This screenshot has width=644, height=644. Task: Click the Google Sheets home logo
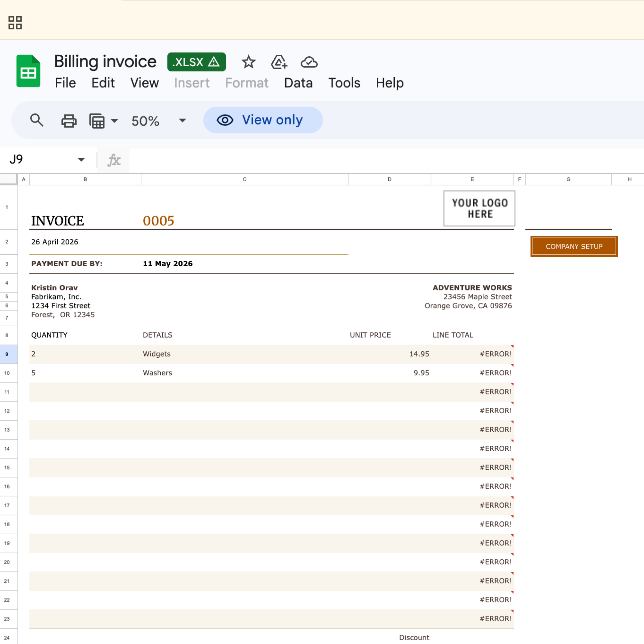click(x=28, y=71)
